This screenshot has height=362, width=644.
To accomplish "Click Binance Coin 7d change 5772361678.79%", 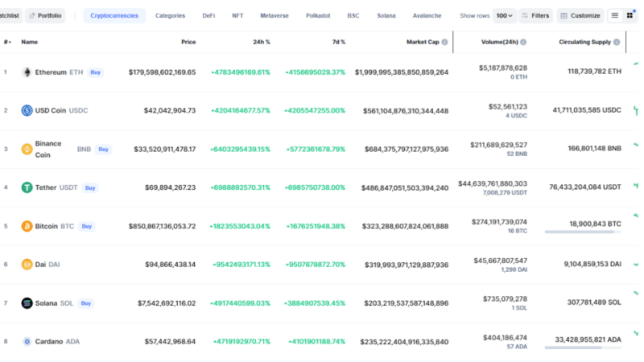I will 316,149.
